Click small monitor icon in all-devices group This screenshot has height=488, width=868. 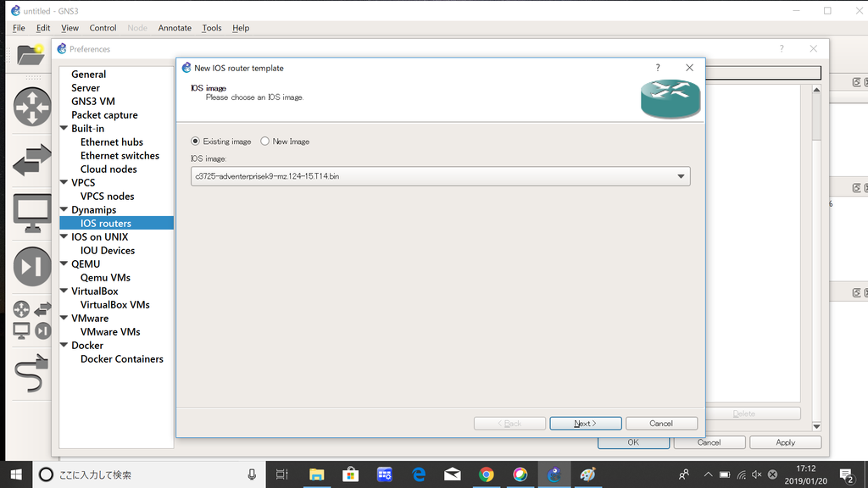point(21,331)
